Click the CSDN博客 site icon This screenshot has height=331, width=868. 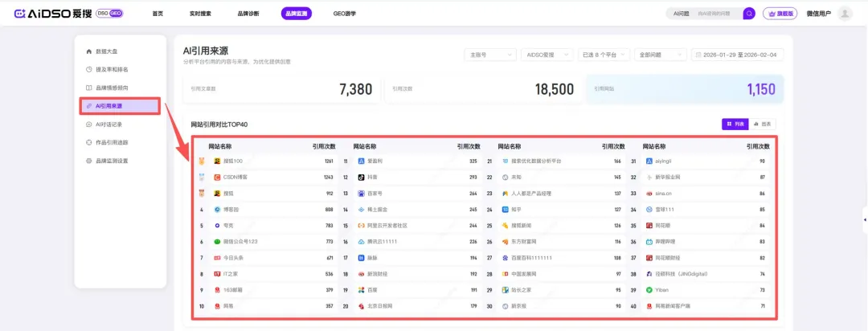click(217, 177)
